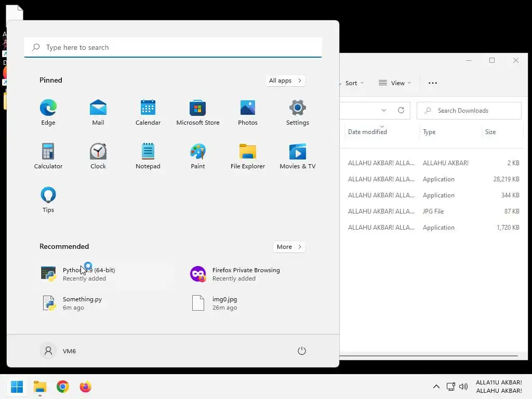Viewport: 532px width, 399px height.
Task: Click the horizontal scrollbar in File Explorer
Action: coord(429,356)
